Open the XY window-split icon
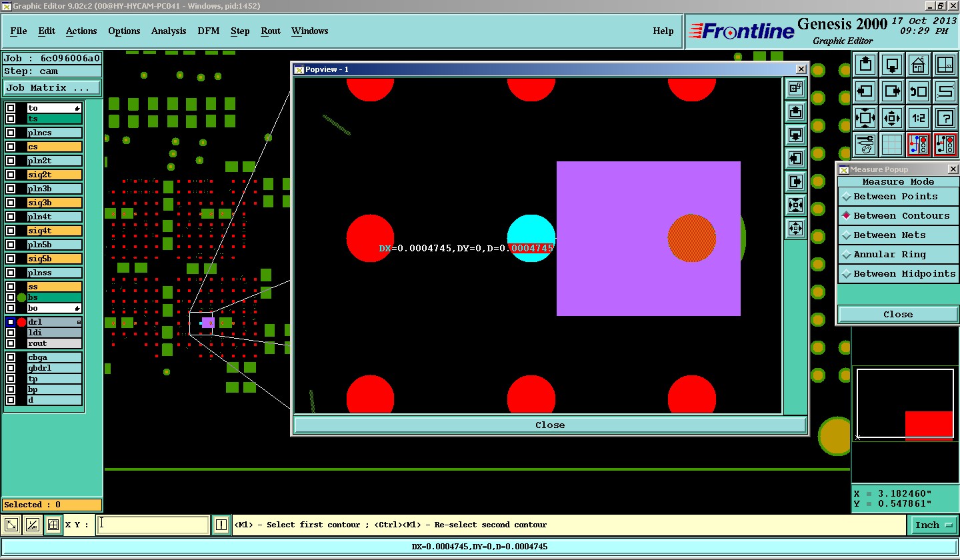The width and height of the screenshot is (960, 560). 945,65
